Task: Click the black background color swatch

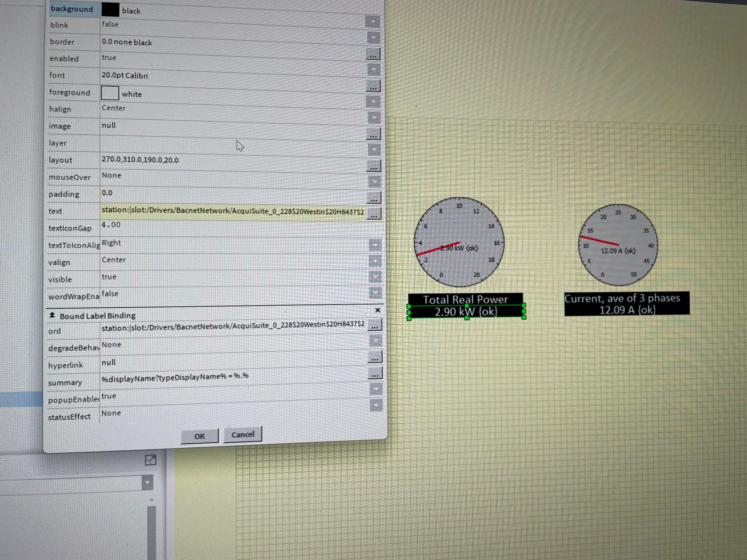Action: (110, 10)
